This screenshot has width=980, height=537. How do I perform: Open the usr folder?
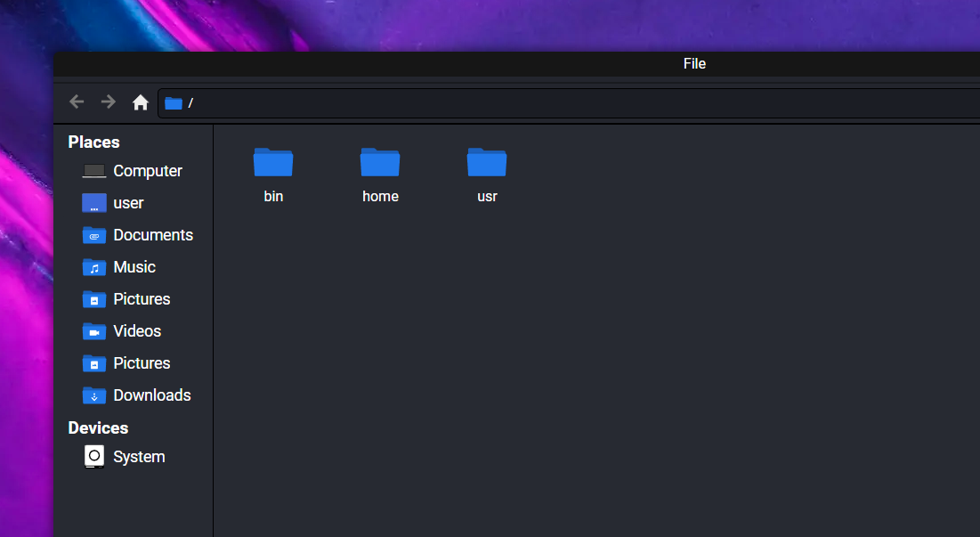pos(487,163)
